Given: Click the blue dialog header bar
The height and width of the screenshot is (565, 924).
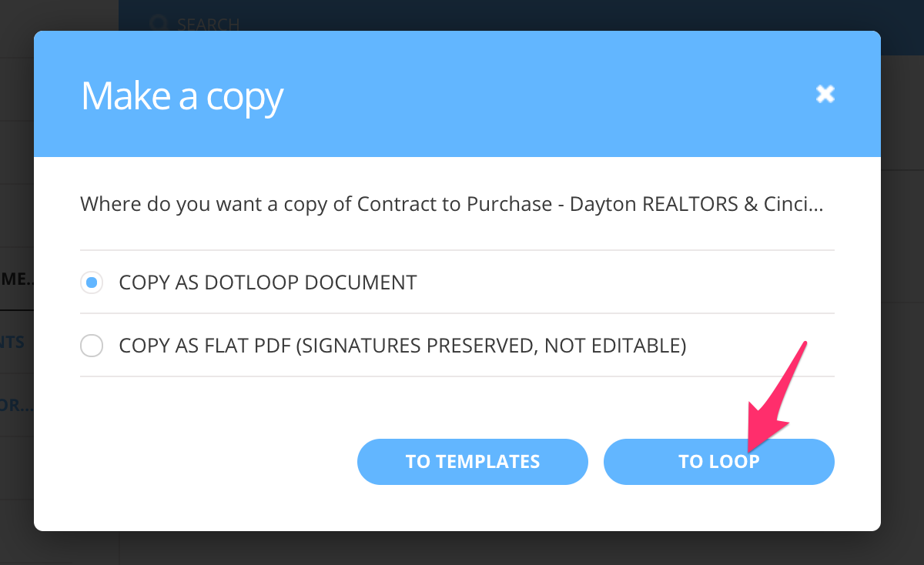Looking at the screenshot, I should 539,94.
